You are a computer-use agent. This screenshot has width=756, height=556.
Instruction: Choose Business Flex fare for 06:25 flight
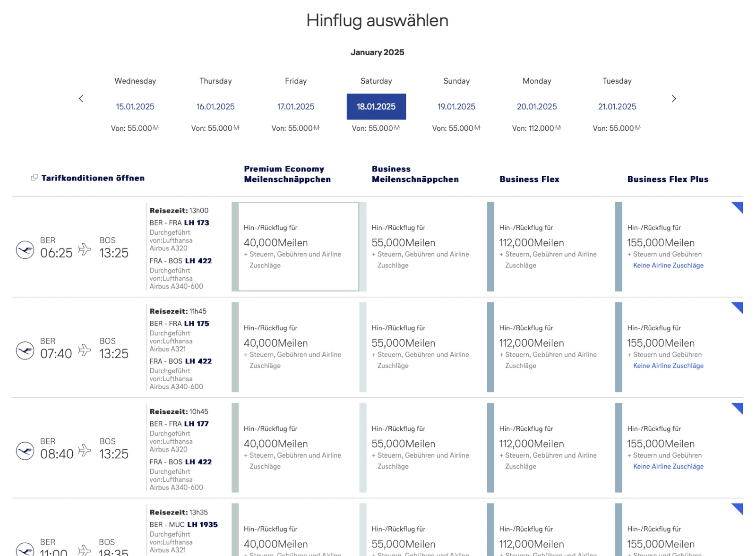pyautogui.click(x=551, y=247)
